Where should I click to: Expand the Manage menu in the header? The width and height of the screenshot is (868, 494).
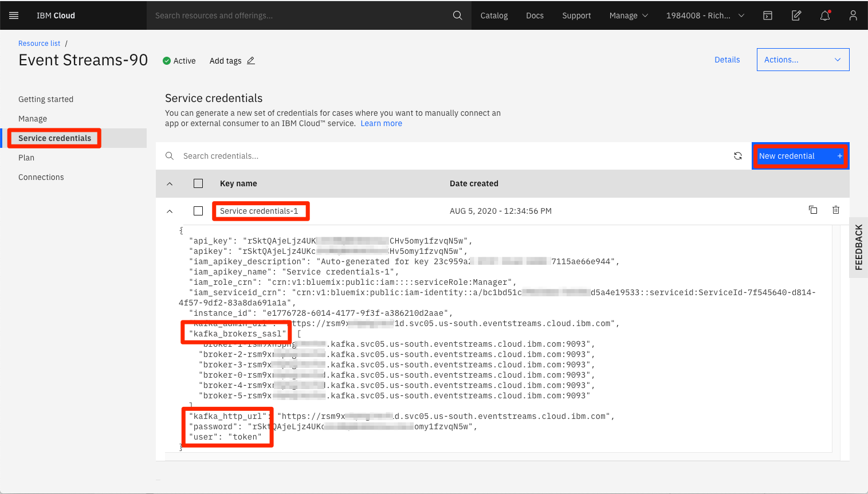[629, 15]
